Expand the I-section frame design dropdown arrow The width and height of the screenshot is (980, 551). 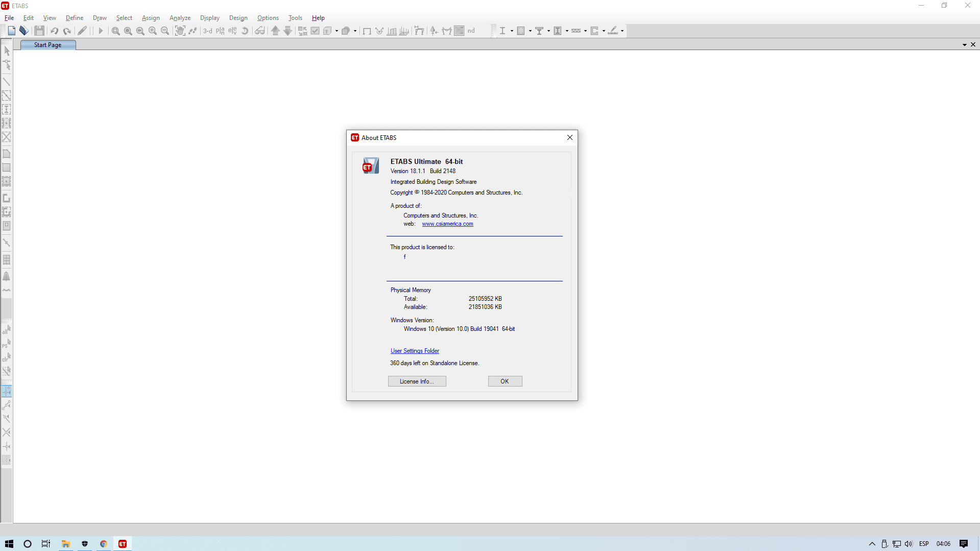tap(512, 31)
